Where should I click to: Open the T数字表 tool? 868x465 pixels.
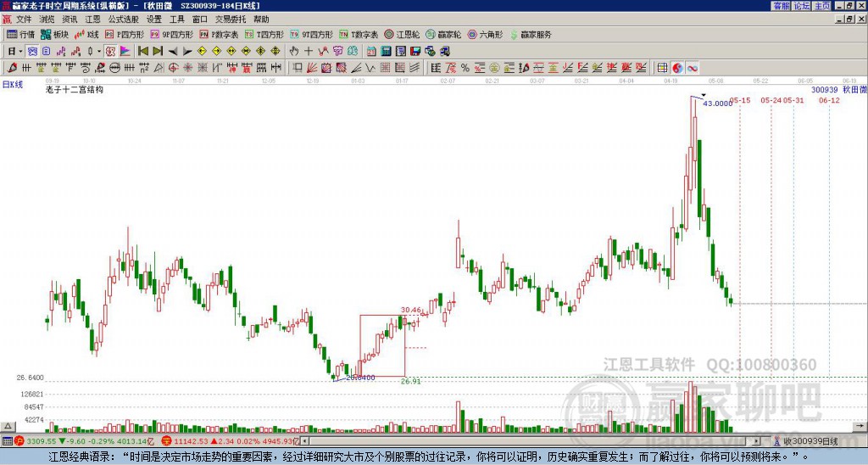359,34
